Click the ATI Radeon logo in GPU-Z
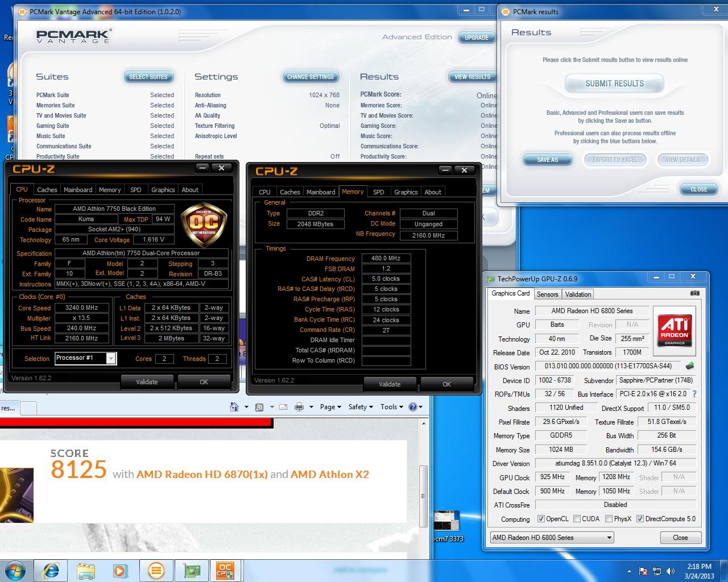 point(675,330)
